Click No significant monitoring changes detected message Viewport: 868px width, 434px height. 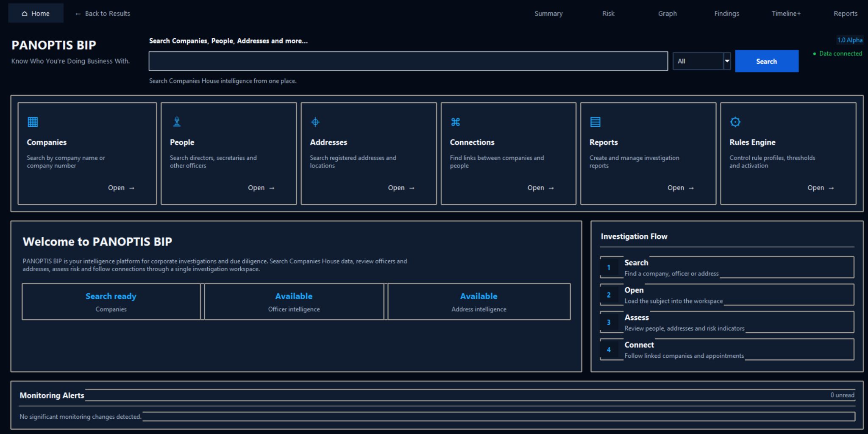click(x=81, y=417)
